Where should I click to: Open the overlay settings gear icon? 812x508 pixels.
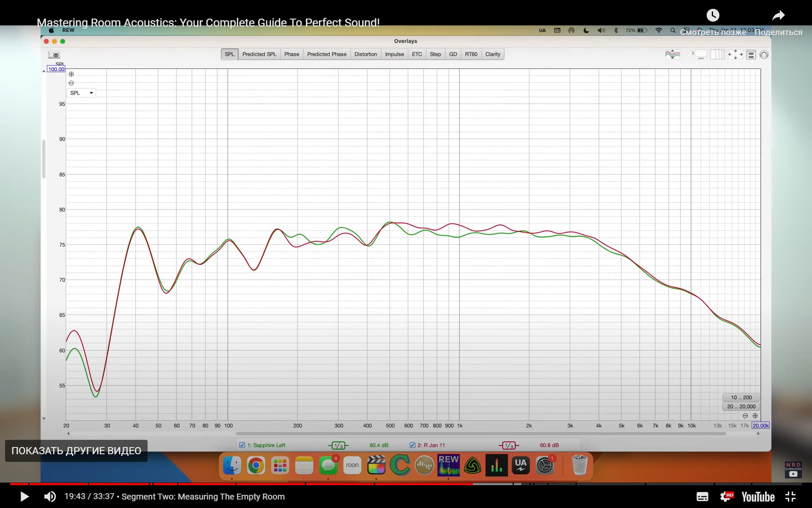tap(764, 55)
